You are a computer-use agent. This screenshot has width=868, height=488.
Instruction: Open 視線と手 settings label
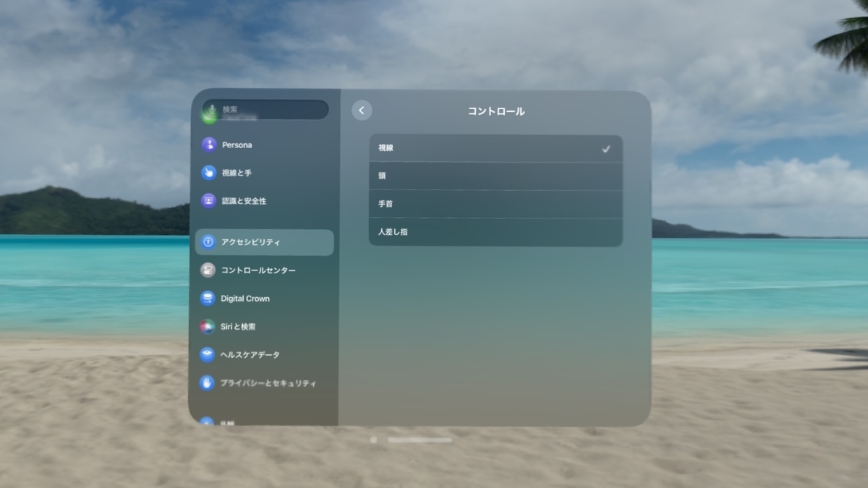click(x=237, y=174)
